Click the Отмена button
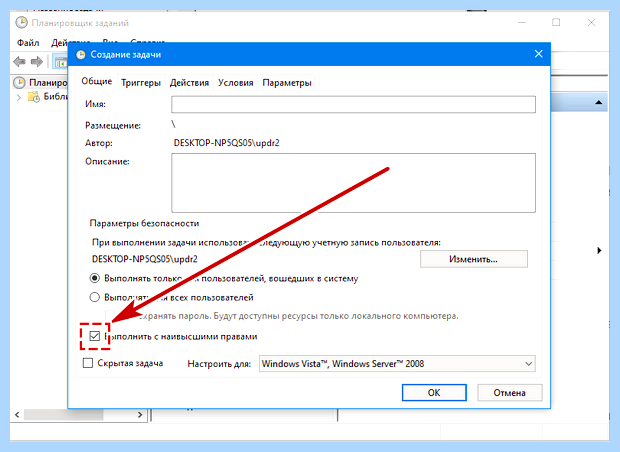 tap(509, 393)
